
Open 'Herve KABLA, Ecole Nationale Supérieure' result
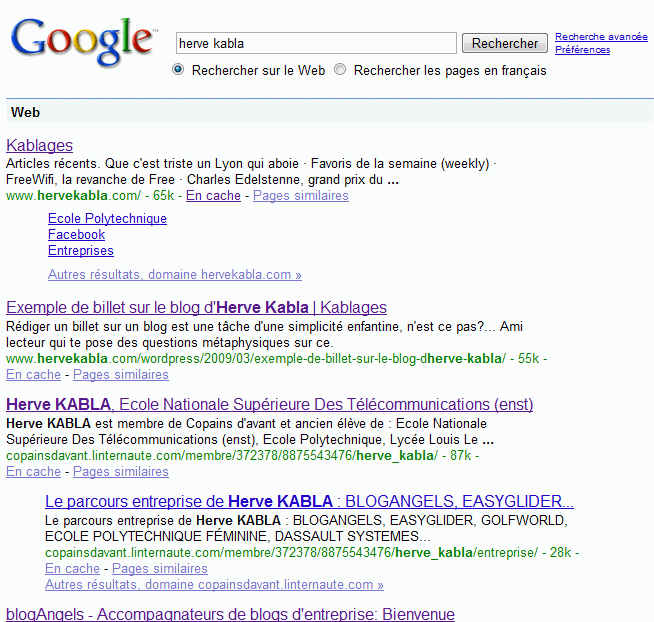[269, 404]
